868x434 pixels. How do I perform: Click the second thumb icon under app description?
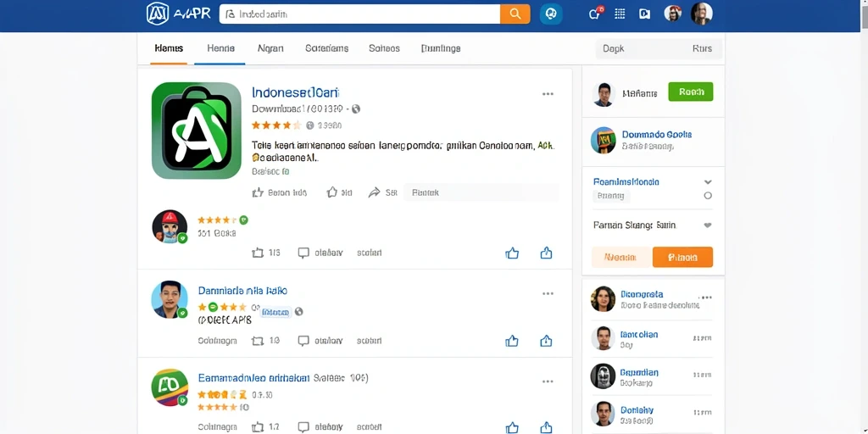[x=332, y=192]
